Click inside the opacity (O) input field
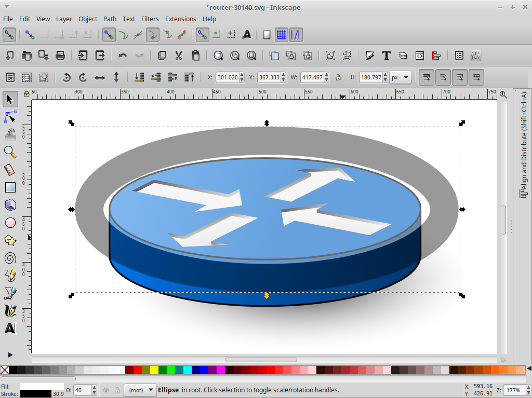The width and height of the screenshot is (532, 398). [x=84, y=390]
